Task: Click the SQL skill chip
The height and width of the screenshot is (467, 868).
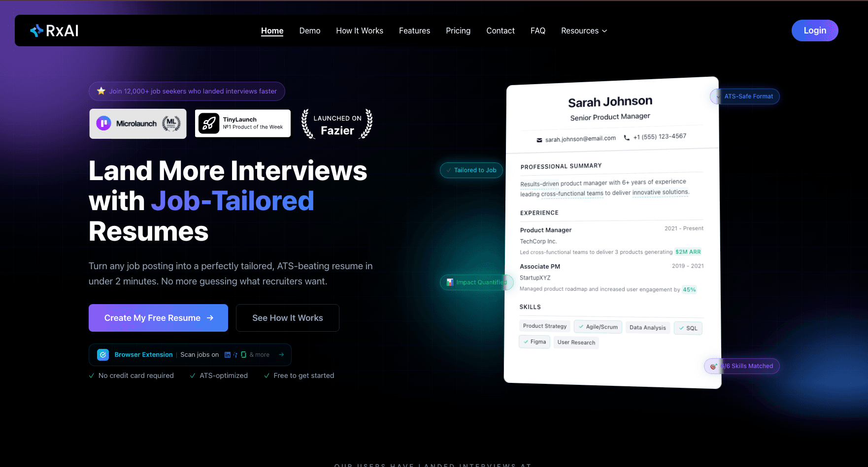Action: point(688,328)
